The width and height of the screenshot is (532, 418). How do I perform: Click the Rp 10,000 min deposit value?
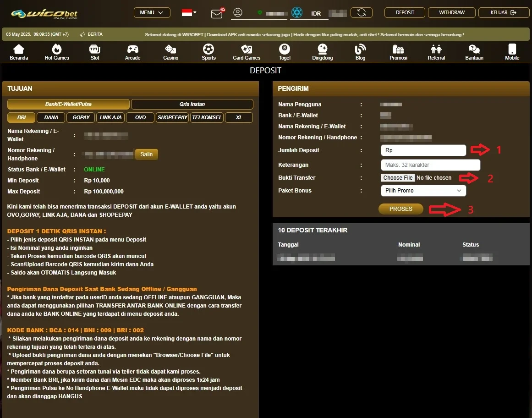coord(97,181)
